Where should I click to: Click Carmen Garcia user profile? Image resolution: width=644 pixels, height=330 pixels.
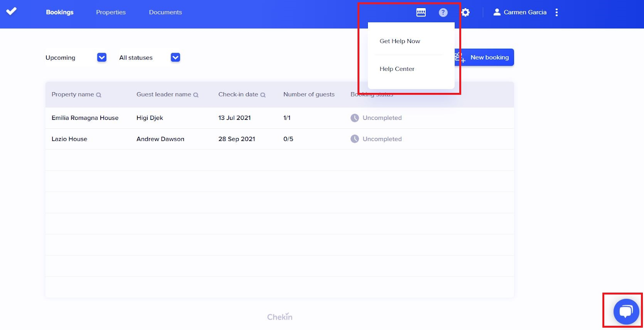coord(520,12)
